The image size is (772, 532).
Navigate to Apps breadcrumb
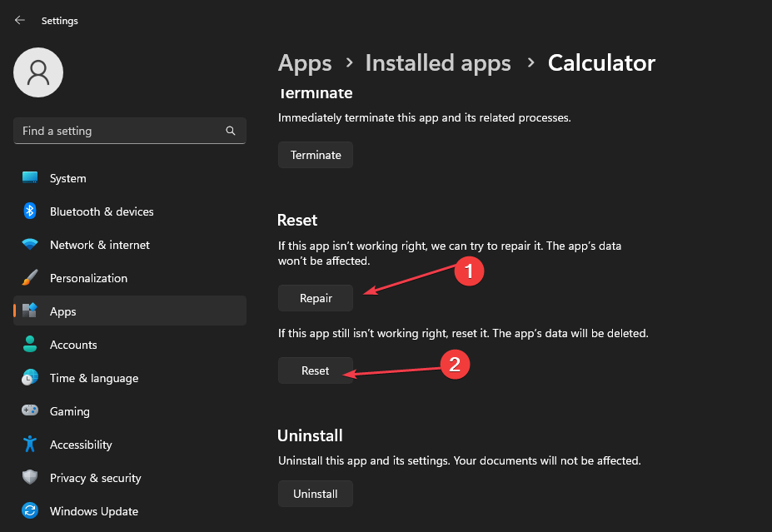[305, 63]
